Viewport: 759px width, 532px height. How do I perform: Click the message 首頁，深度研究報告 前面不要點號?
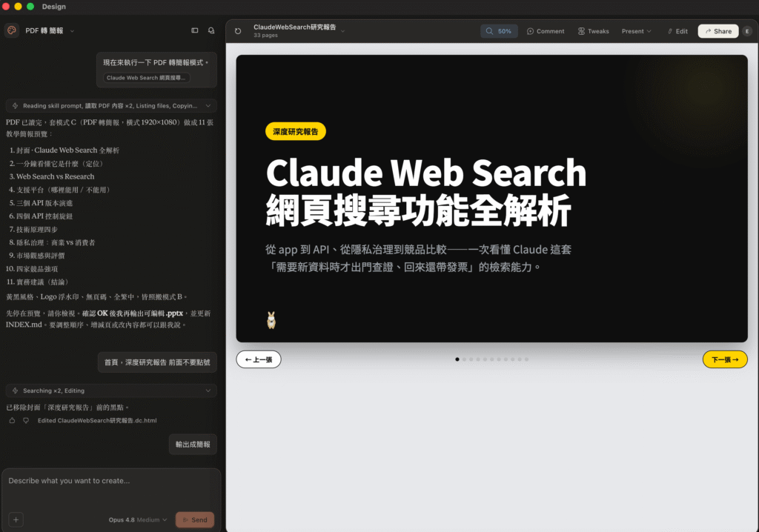click(157, 362)
